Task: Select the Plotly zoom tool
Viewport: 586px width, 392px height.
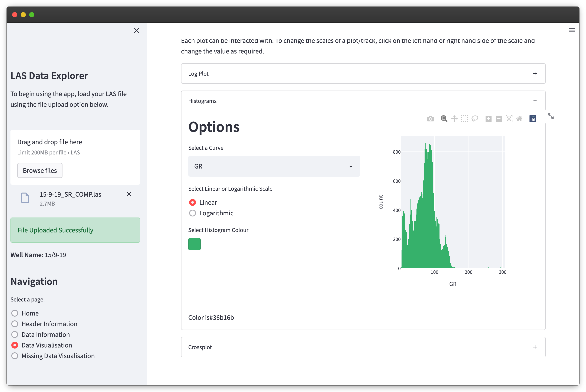Action: (x=444, y=119)
